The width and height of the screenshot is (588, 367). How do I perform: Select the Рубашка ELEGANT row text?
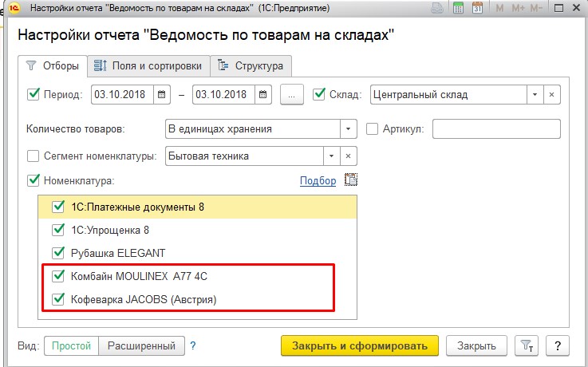coord(118,253)
